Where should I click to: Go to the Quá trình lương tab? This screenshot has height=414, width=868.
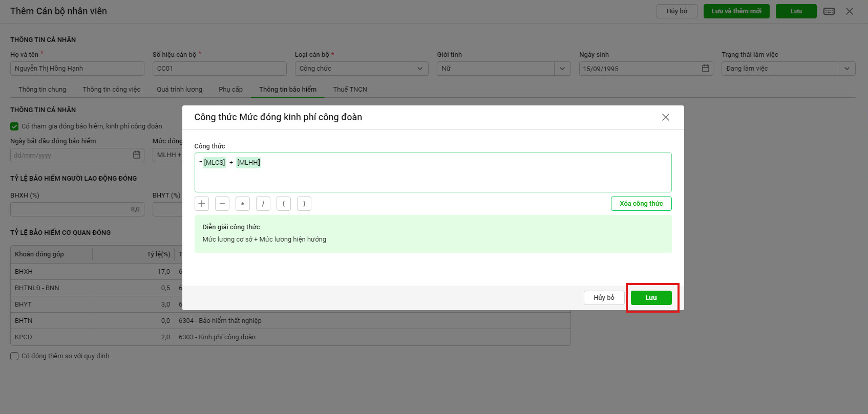coord(179,90)
